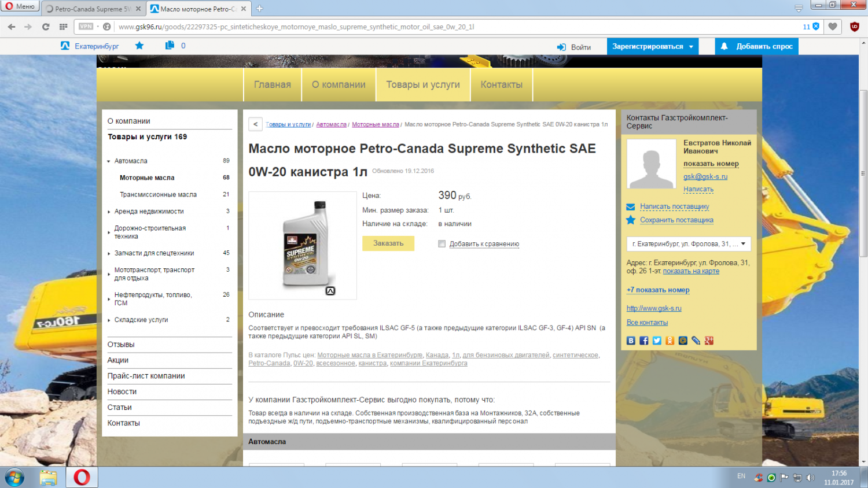The width and height of the screenshot is (868, 488).
Task: Switch to the Petro-Canada Supreme browser tab
Action: click(93, 9)
